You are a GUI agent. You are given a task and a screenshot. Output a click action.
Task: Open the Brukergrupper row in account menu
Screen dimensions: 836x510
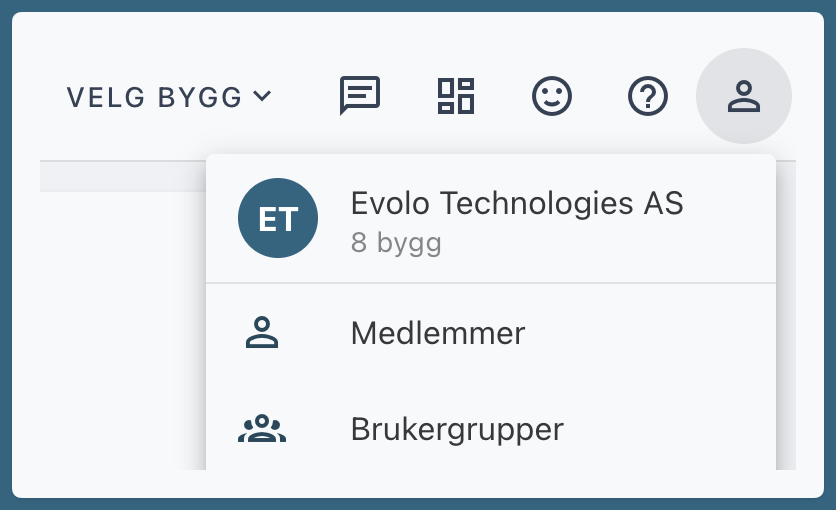coord(491,428)
